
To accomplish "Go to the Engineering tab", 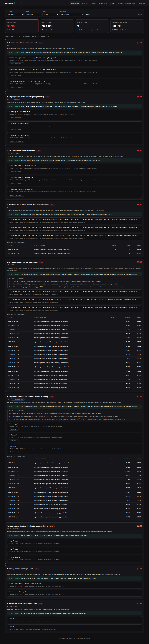I will tap(103, 3).
